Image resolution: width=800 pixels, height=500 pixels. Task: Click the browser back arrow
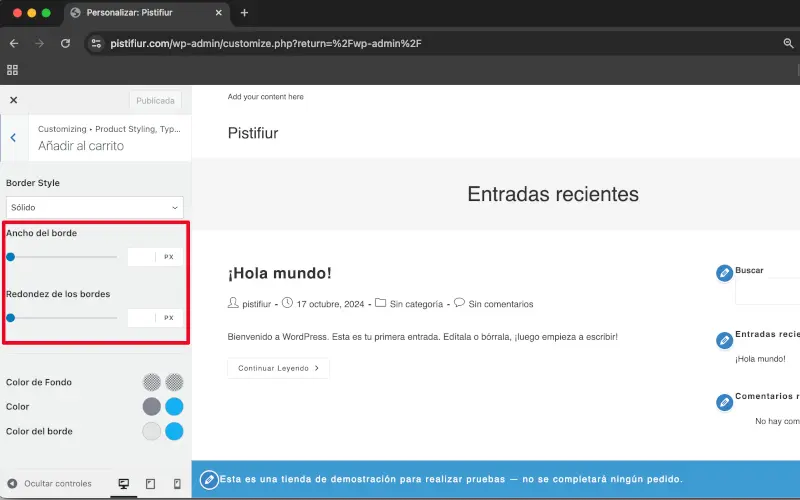pyautogui.click(x=14, y=43)
